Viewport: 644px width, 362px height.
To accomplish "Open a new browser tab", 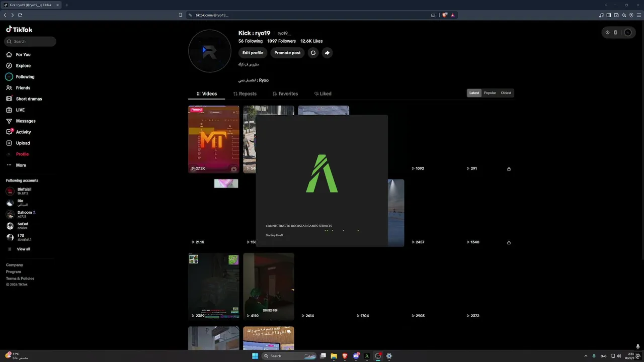I will tap(67, 5).
